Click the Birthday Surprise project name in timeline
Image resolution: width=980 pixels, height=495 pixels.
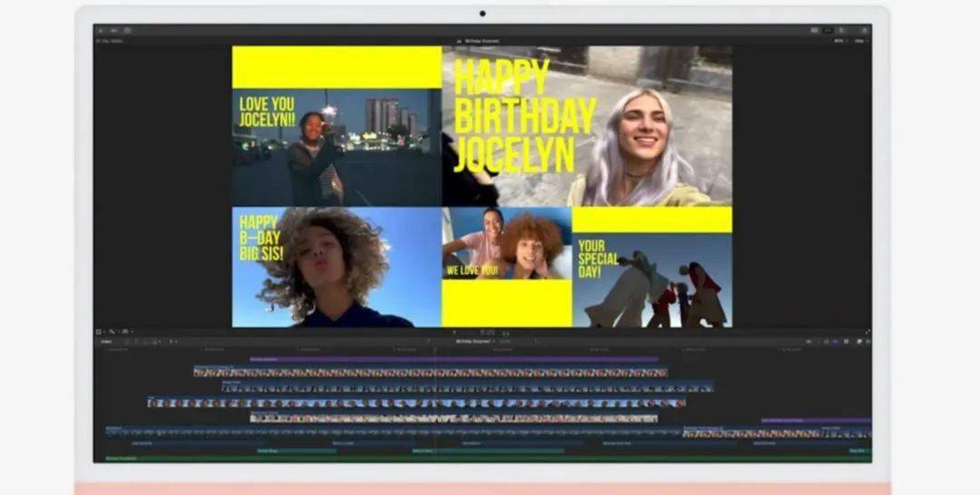pyautogui.click(x=472, y=342)
